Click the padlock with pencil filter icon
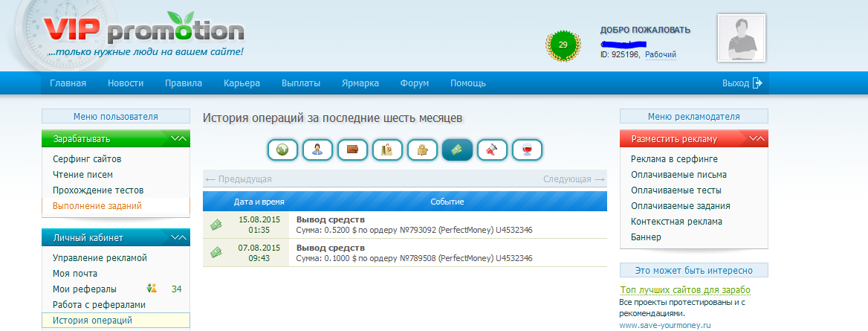The height and width of the screenshot is (331, 868). point(422,150)
